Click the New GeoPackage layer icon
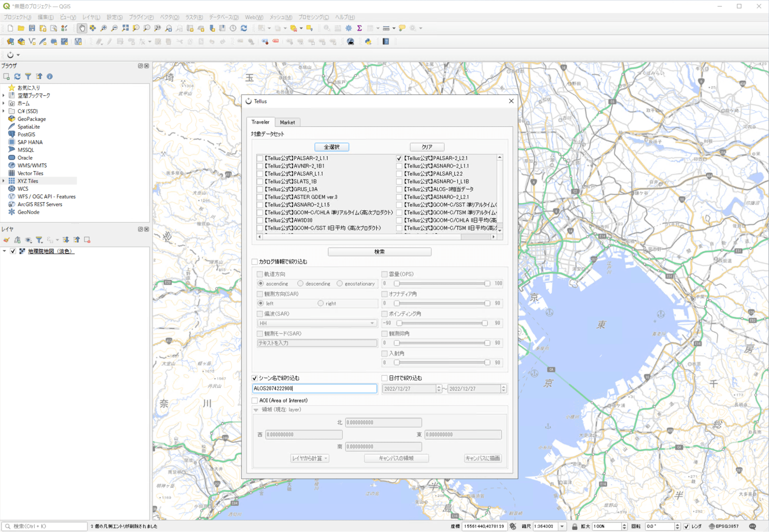 pos(21,42)
